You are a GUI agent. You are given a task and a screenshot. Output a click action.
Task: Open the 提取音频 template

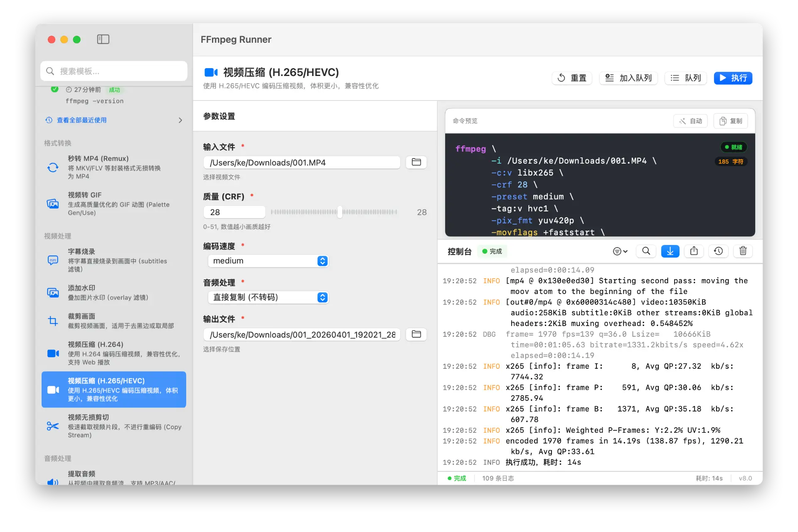coord(113,477)
